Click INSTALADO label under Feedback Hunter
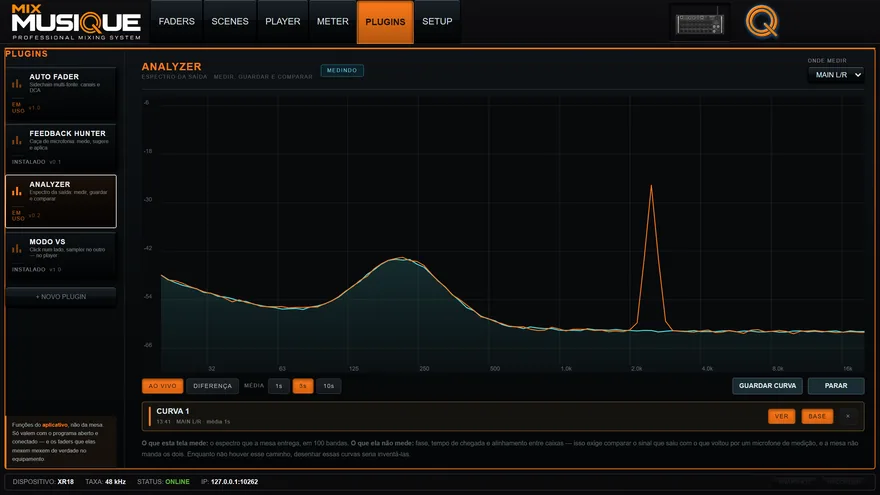Image resolution: width=880 pixels, height=495 pixels. pos(29,162)
